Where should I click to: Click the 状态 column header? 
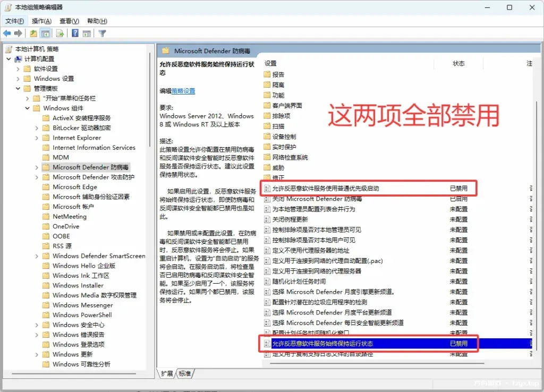click(458, 63)
